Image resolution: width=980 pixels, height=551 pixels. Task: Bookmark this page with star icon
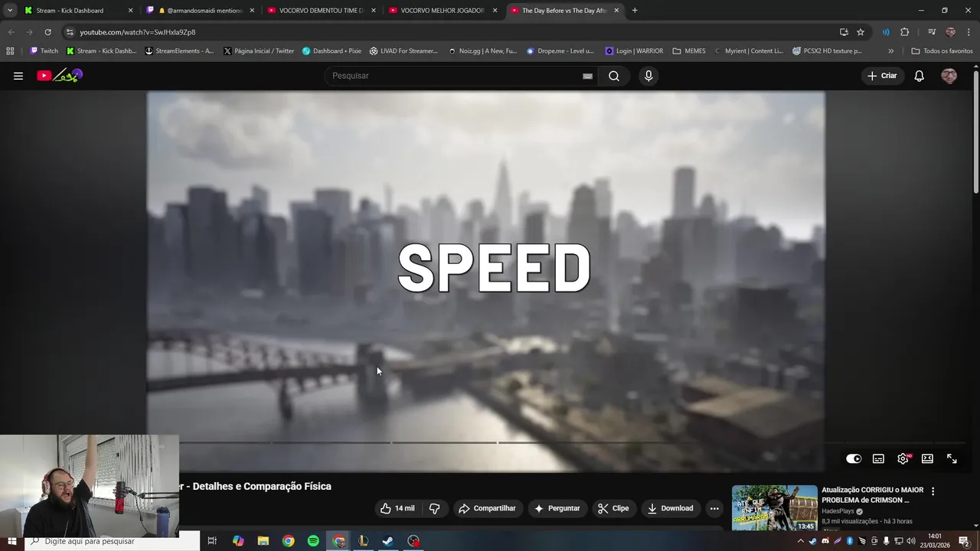click(861, 32)
